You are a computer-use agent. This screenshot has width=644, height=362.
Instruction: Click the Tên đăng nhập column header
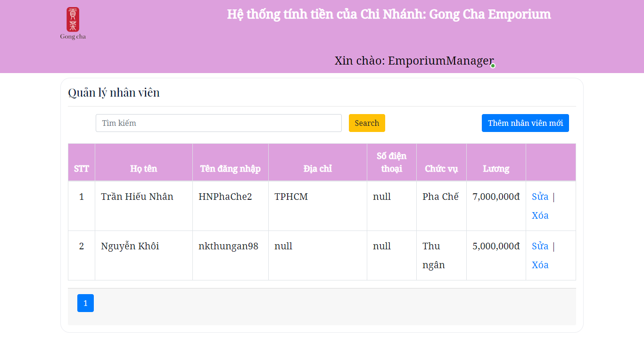click(x=230, y=168)
